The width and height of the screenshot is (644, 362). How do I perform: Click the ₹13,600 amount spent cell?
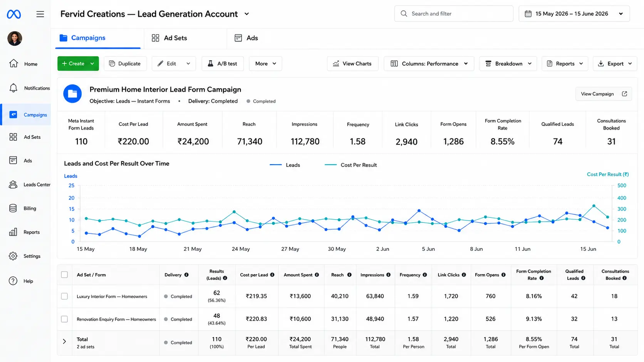click(x=300, y=296)
